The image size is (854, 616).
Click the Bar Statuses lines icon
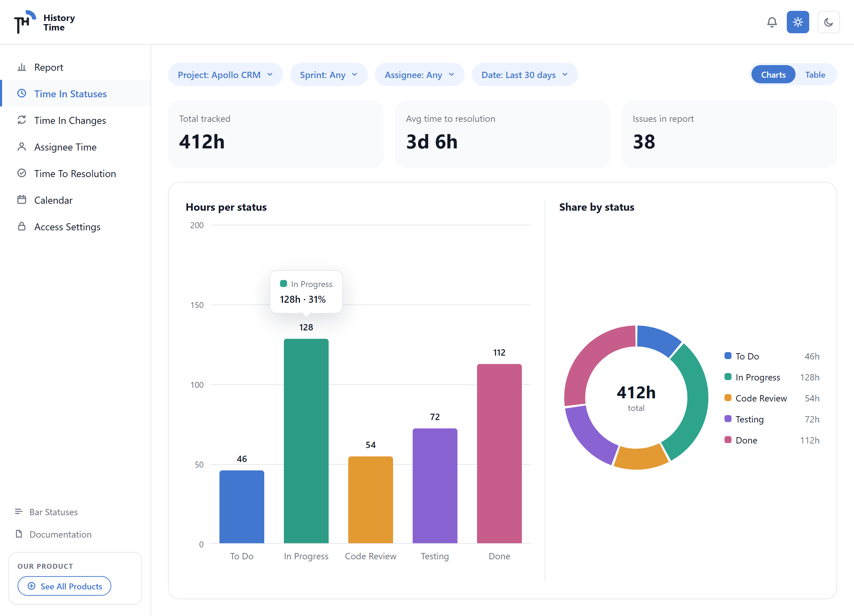point(19,512)
